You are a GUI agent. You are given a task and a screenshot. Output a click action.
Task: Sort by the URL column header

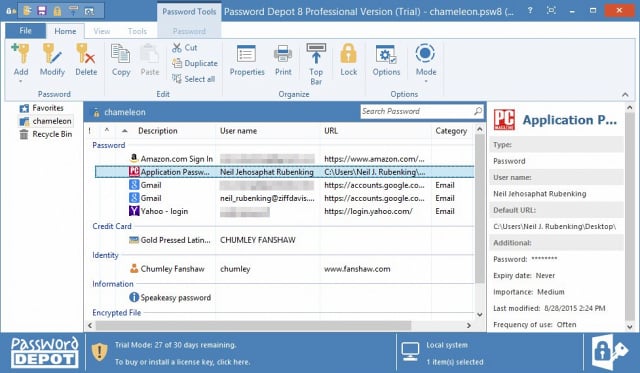[x=331, y=131]
